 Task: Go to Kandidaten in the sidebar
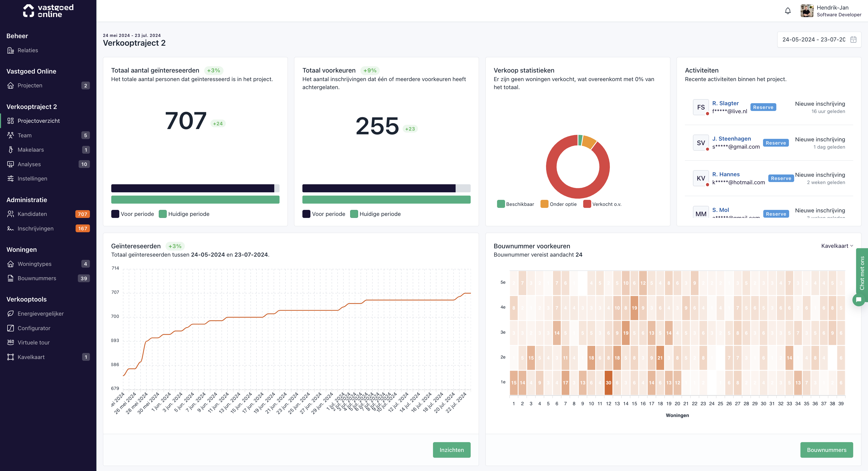(32, 214)
